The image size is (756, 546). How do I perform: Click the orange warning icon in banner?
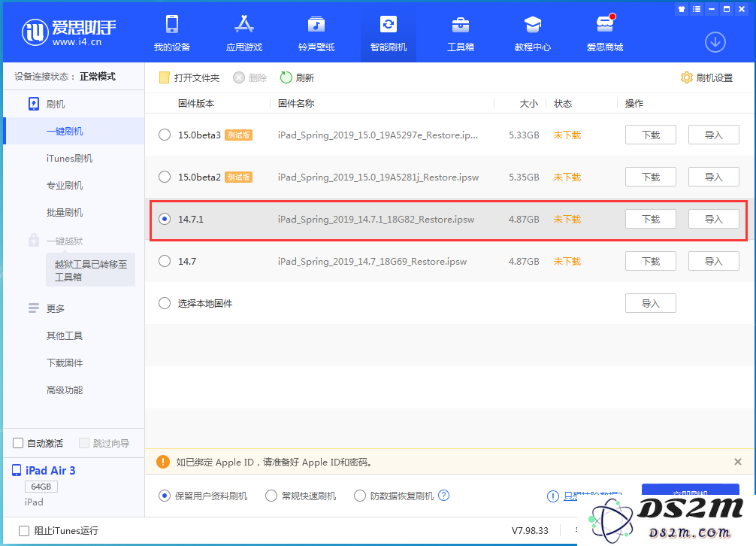163,462
